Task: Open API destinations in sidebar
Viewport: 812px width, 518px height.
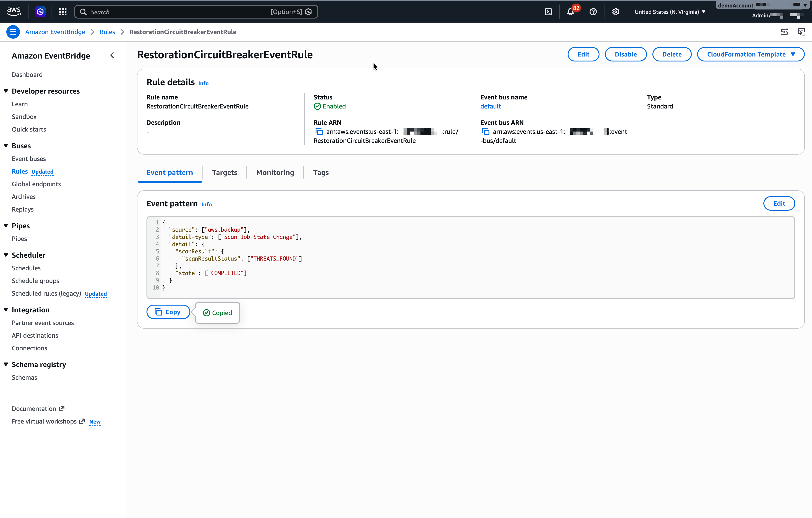Action: point(35,335)
